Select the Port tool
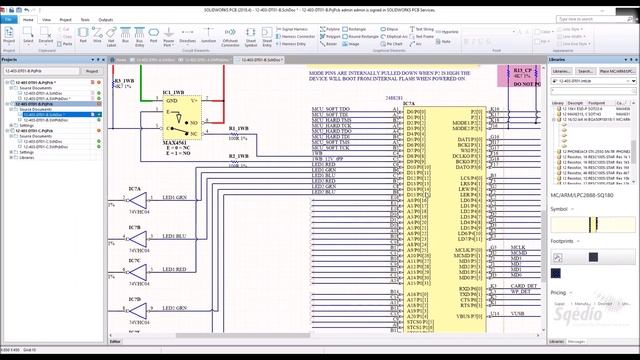 (x=153, y=35)
